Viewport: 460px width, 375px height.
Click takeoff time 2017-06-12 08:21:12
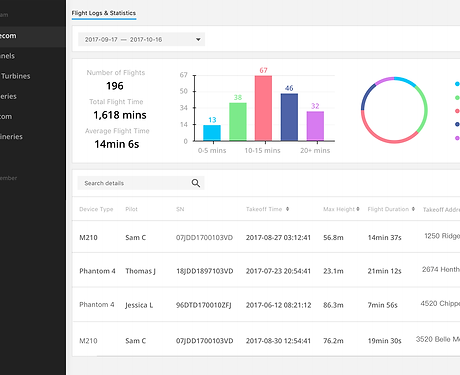(278, 305)
